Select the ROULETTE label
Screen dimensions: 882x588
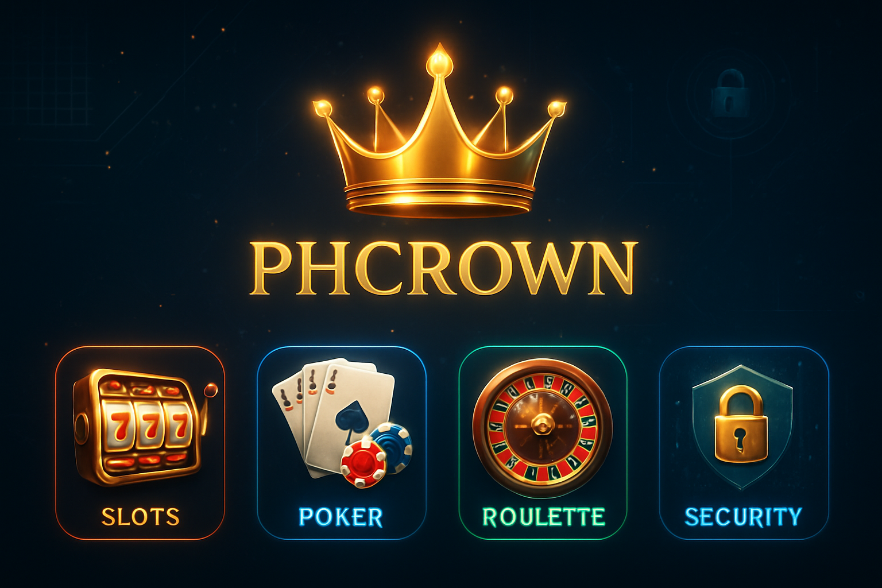pyautogui.click(x=544, y=517)
